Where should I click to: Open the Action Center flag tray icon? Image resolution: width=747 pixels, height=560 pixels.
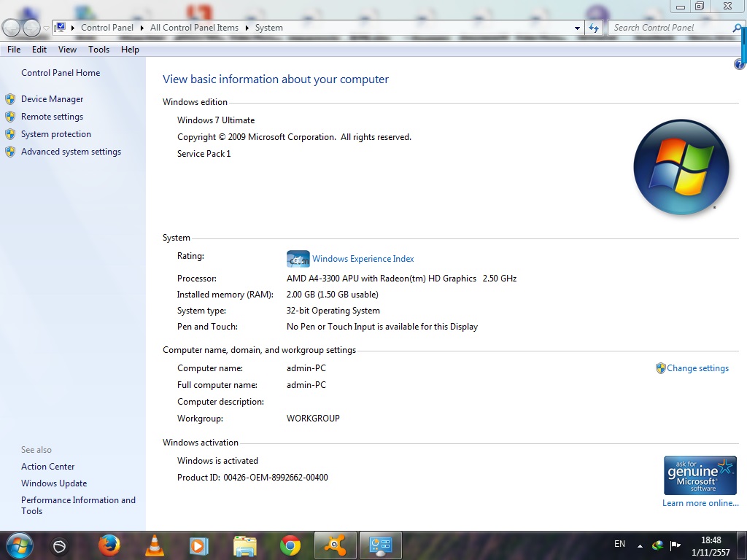675,545
